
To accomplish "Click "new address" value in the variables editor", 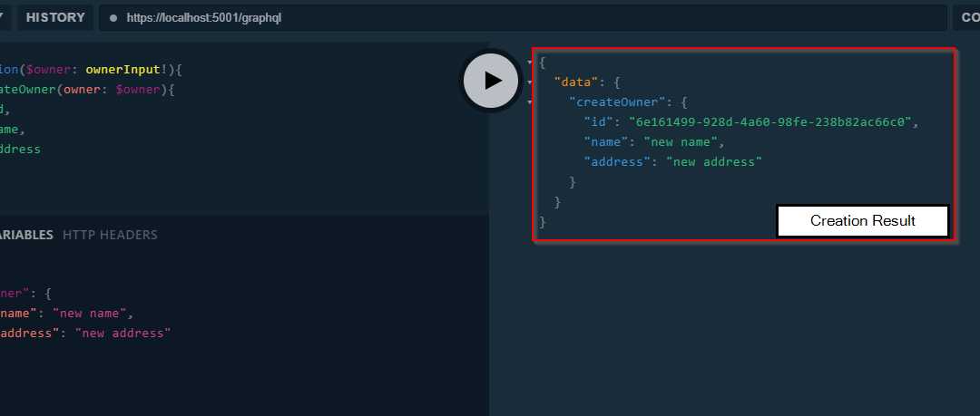I will (x=122, y=334).
